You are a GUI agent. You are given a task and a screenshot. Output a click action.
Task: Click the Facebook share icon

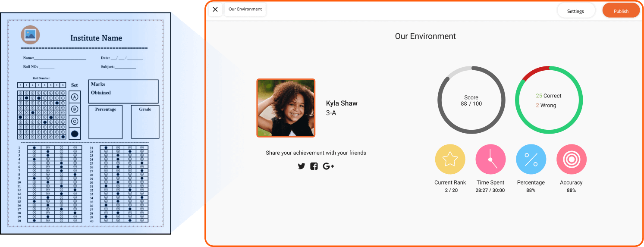coord(314,166)
